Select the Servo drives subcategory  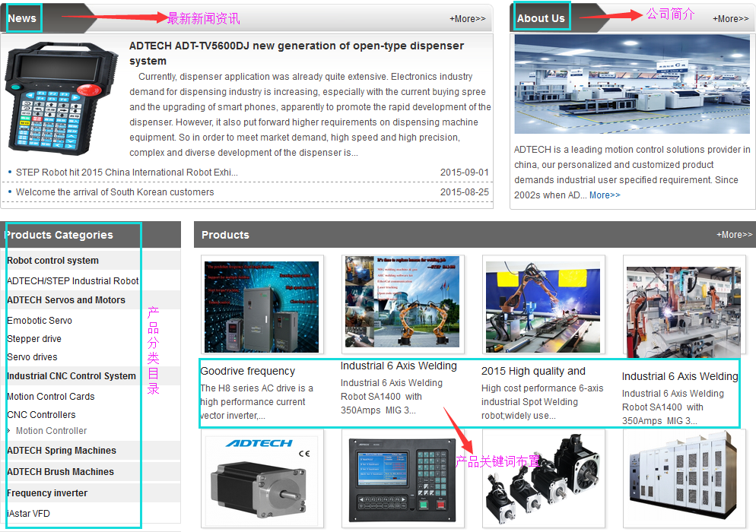pos(32,357)
